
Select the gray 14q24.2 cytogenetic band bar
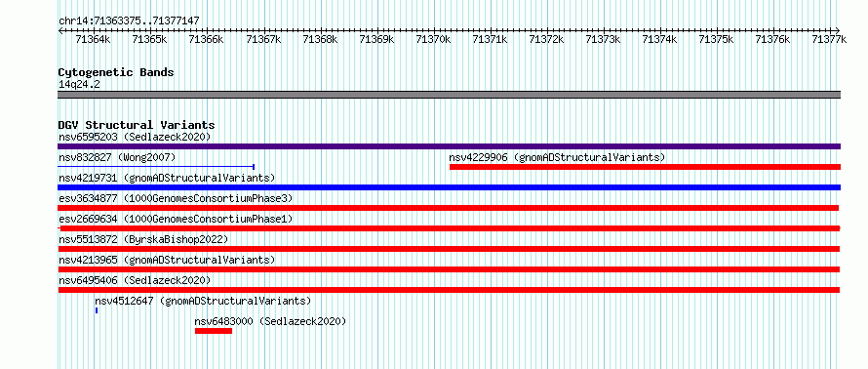449,95
